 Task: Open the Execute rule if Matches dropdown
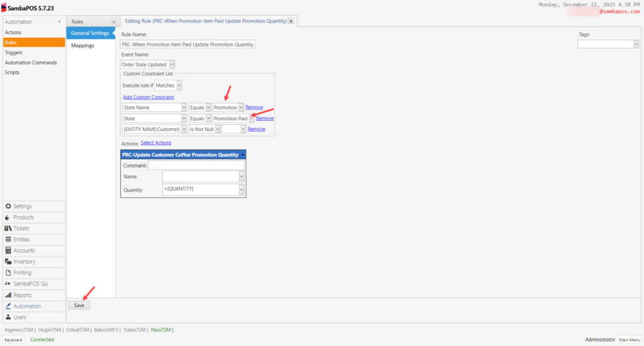coord(179,85)
